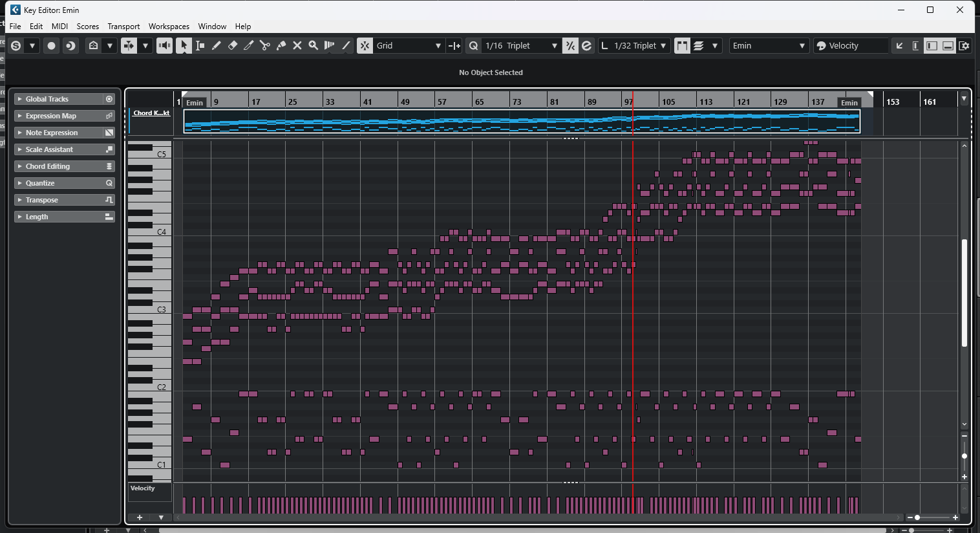Click the diagonal arrow icon near Velocity
The image size is (980, 533).
click(x=899, y=45)
